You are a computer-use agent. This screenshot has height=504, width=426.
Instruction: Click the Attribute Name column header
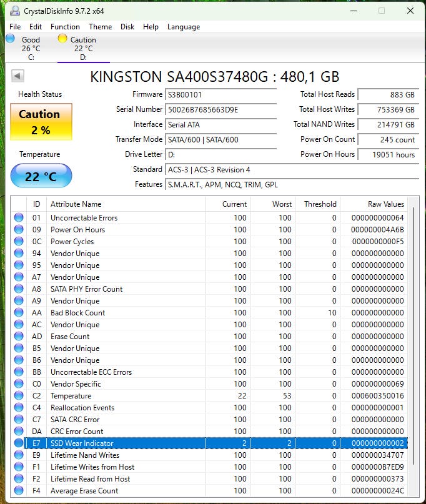pyautogui.click(x=126, y=204)
